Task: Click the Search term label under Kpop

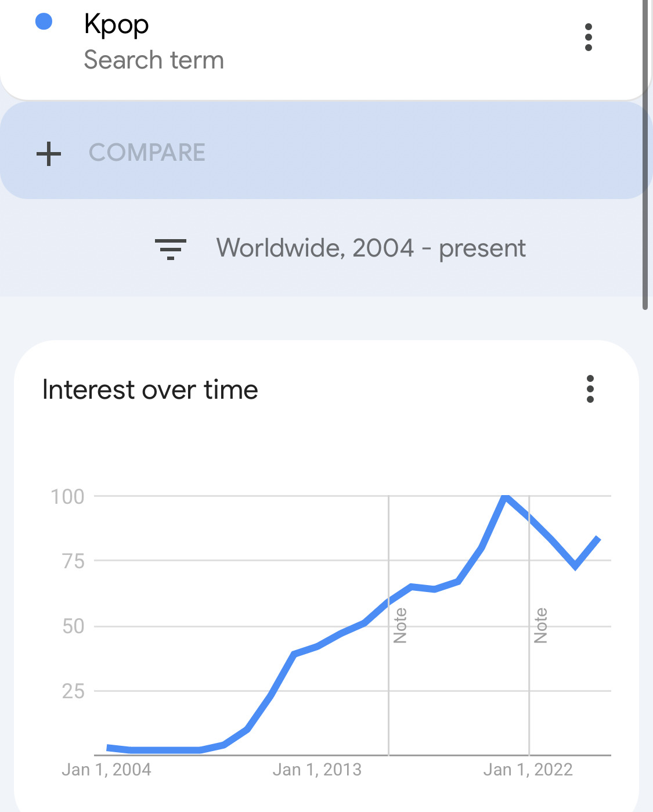Action: [154, 60]
